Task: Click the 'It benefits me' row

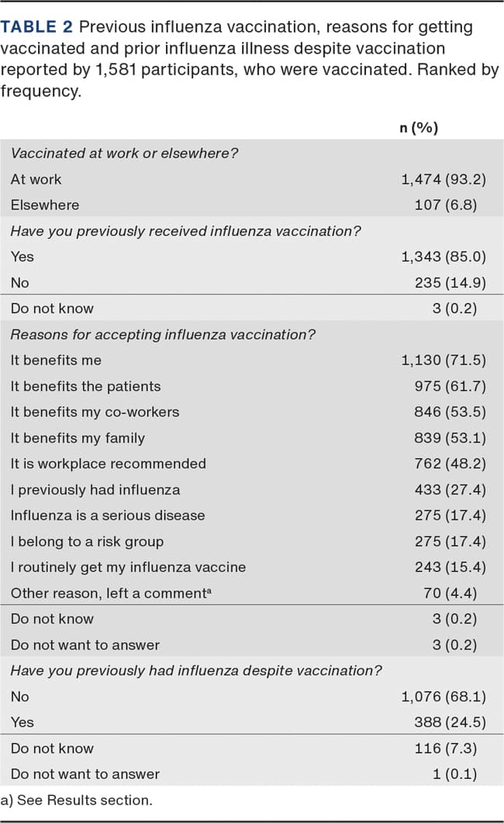Action: pyautogui.click(x=56, y=360)
